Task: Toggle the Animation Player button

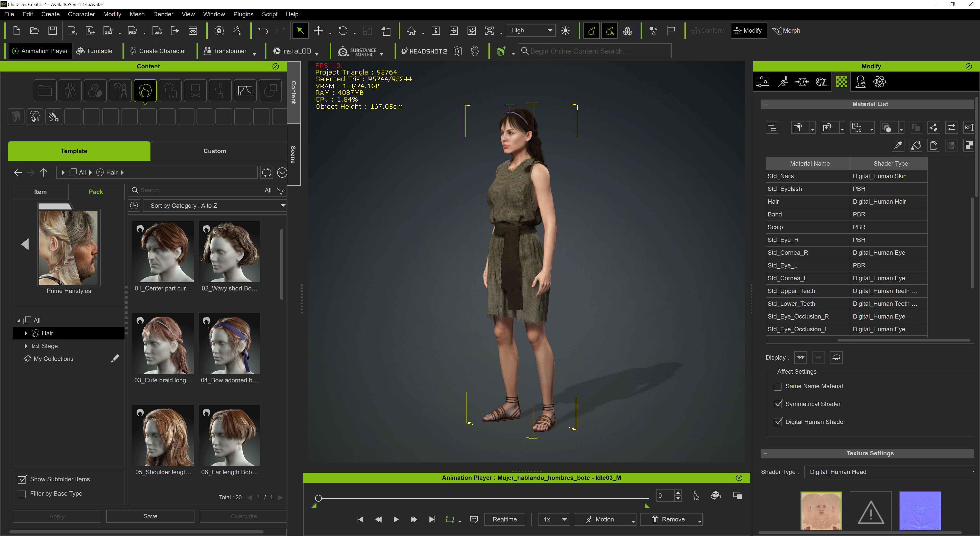Action: pos(40,51)
